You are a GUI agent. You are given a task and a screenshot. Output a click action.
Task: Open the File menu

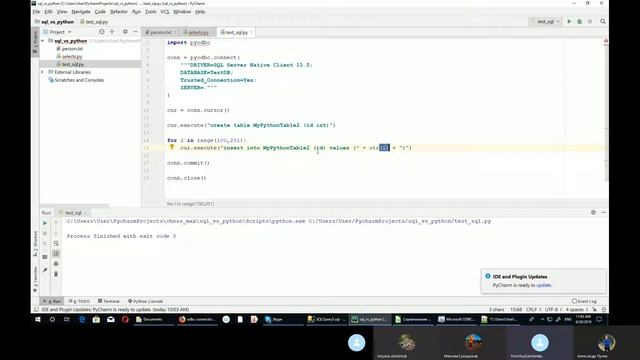click(36, 12)
